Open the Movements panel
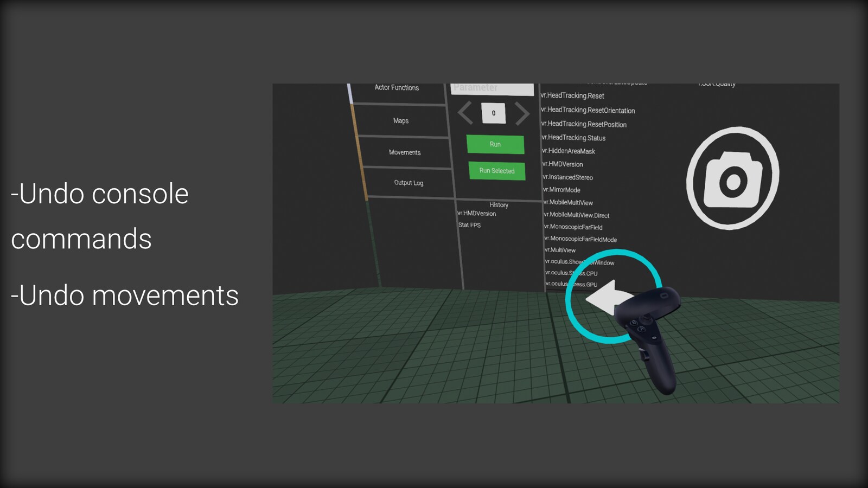 pos(404,152)
